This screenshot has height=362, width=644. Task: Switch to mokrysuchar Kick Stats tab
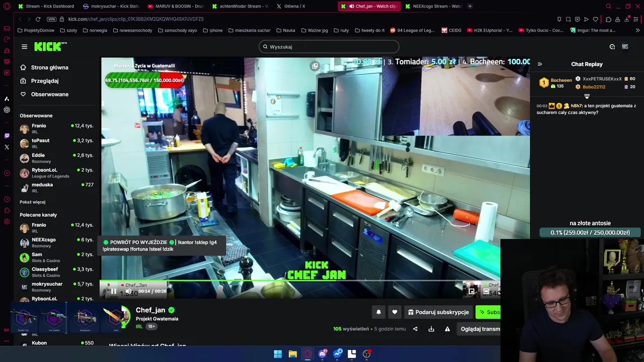(111, 6)
